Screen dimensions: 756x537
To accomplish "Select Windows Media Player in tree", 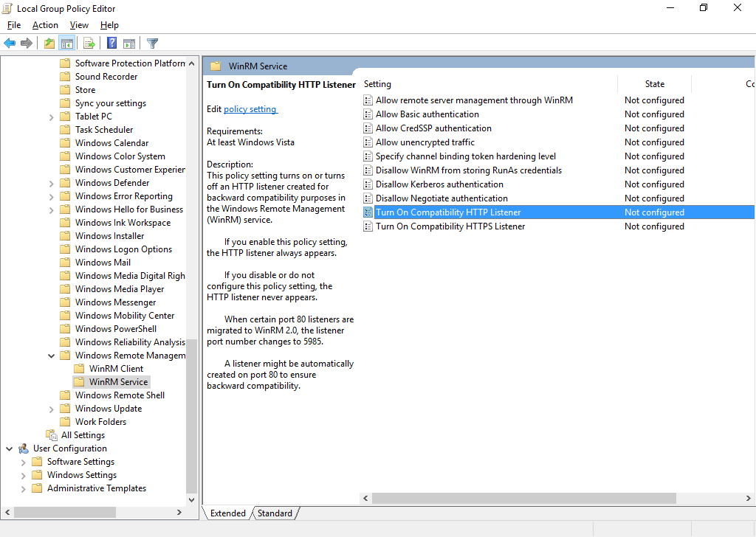I will [x=120, y=289].
